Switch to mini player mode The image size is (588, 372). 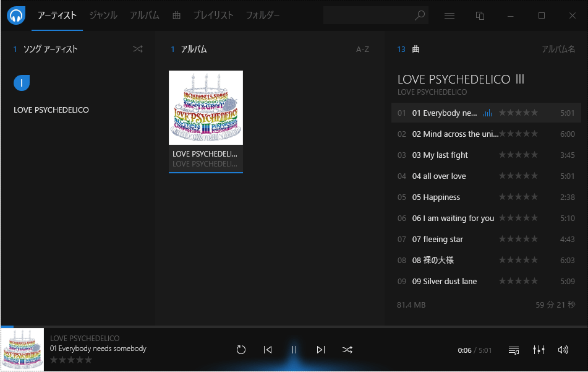pyautogui.click(x=480, y=15)
